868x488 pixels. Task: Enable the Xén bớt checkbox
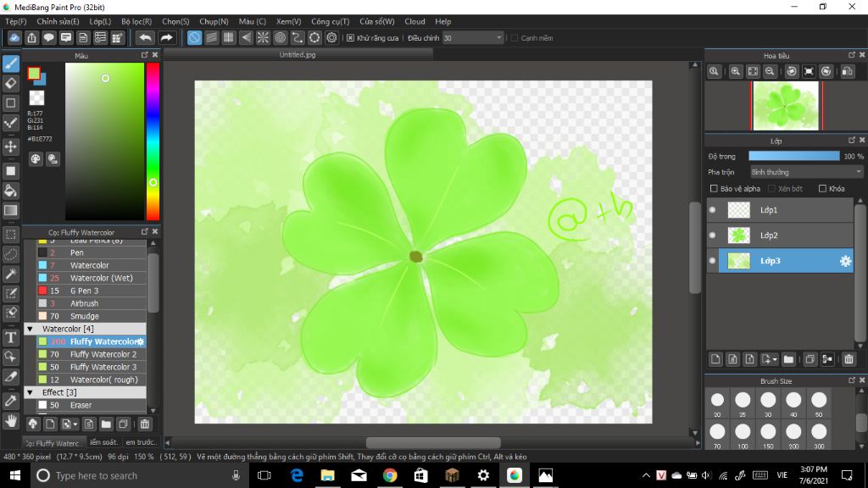point(771,189)
